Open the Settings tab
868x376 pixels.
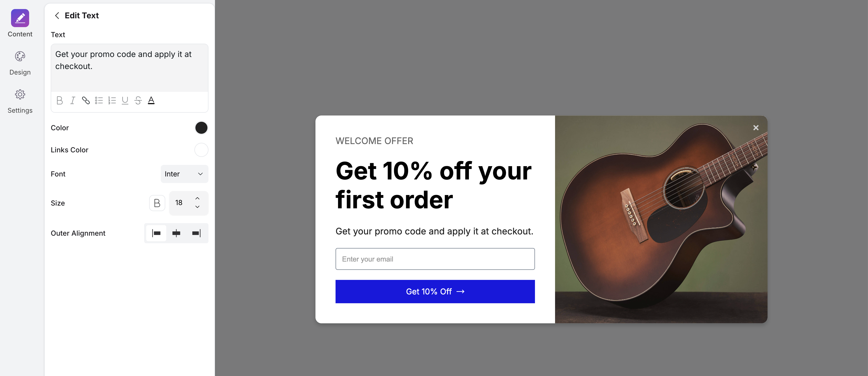coord(20,101)
